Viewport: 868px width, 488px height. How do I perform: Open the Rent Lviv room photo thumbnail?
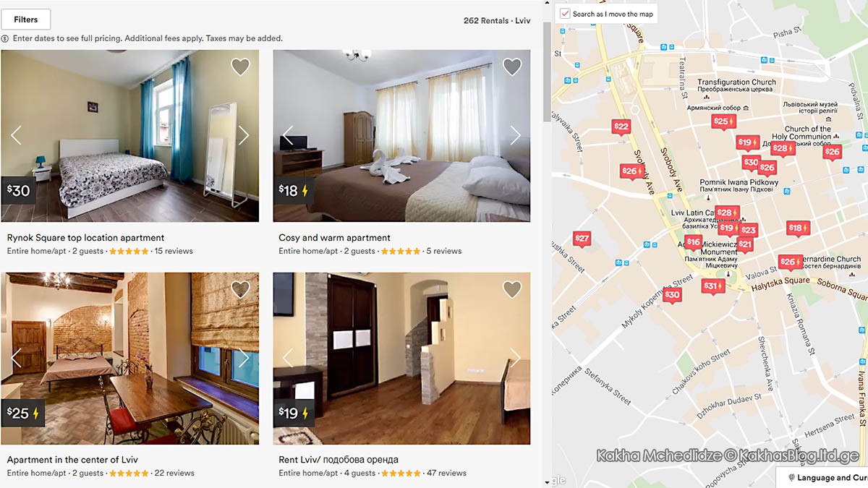[401, 359]
